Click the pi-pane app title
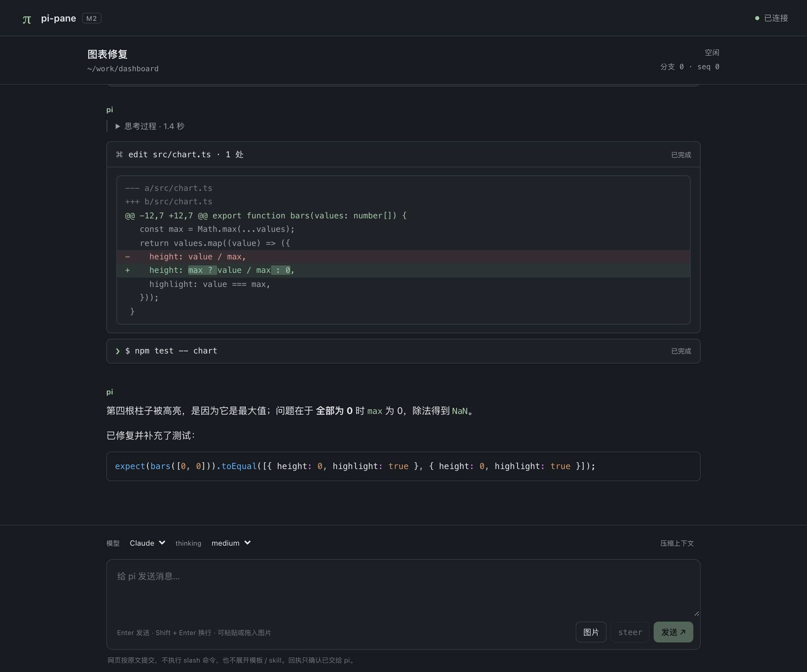 59,18
